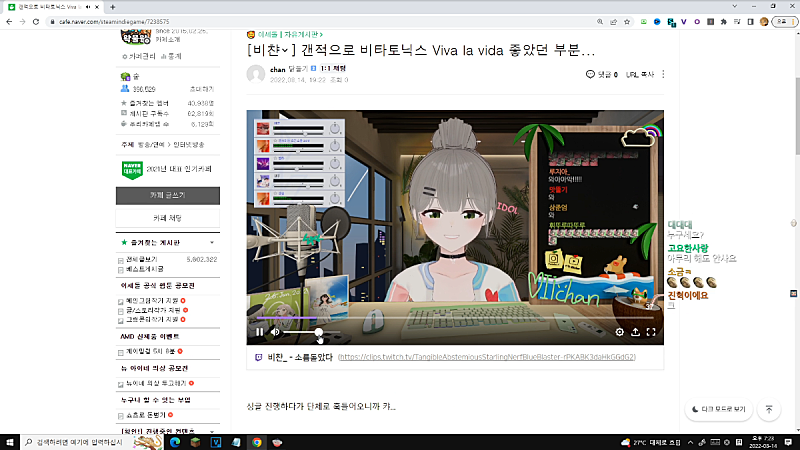Screen dimensions: 800x450
Task: Open Microsoft Edge from the taskbar
Action: 175,442
